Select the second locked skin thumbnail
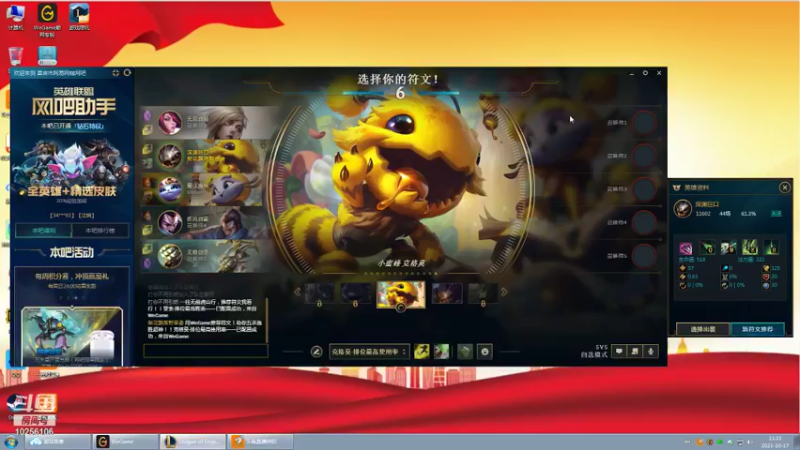This screenshot has height=450, width=800. (356, 294)
